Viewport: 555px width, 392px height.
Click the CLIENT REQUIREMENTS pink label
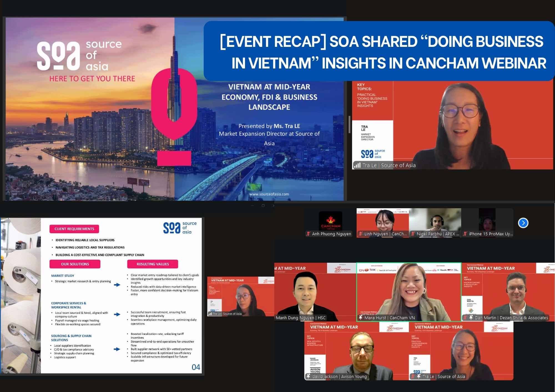click(x=74, y=229)
